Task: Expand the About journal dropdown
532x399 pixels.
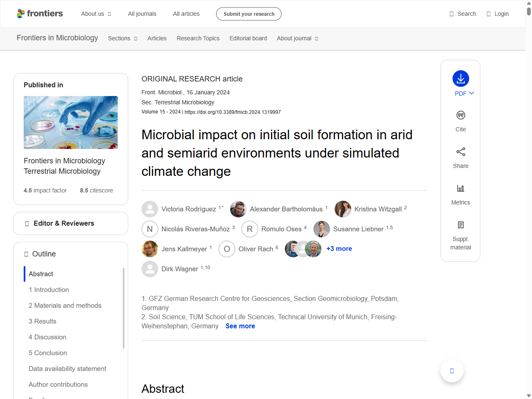Action: pos(297,38)
